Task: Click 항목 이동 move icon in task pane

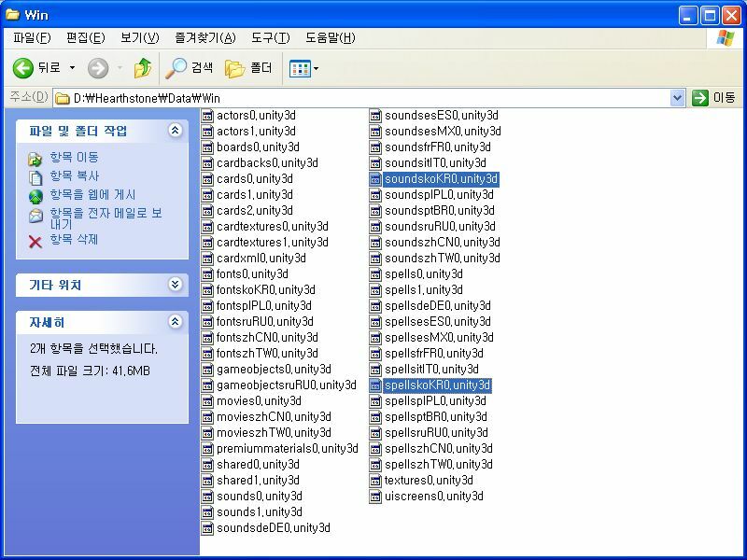Action: point(35,159)
